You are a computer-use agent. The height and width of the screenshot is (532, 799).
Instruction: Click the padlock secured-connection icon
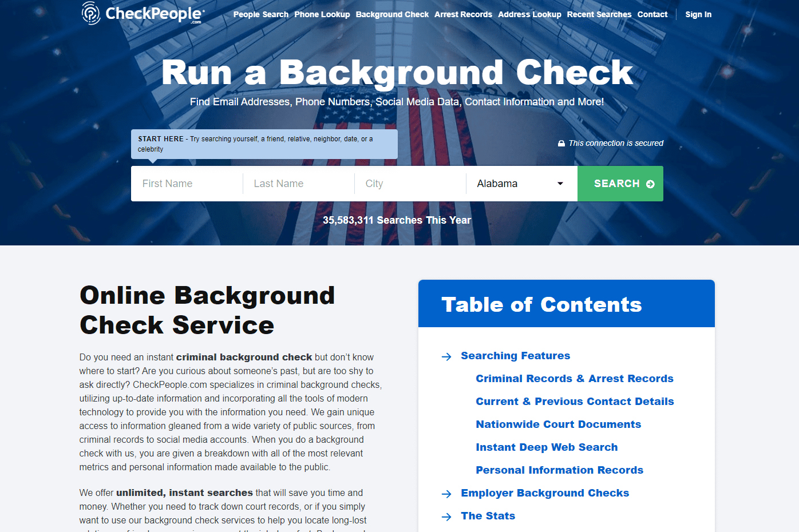point(561,144)
